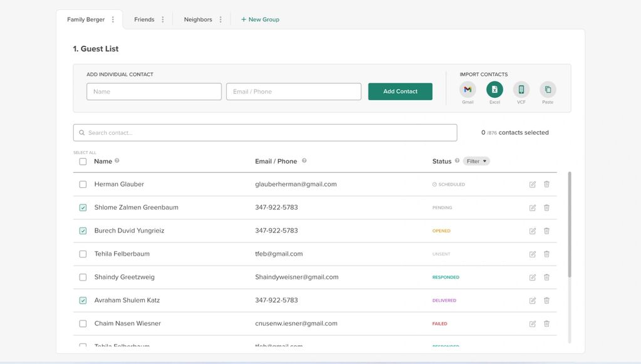This screenshot has height=364, width=641.
Task: Edit Shlome Zalmen Greenbaum's contact
Action: pyautogui.click(x=532, y=207)
